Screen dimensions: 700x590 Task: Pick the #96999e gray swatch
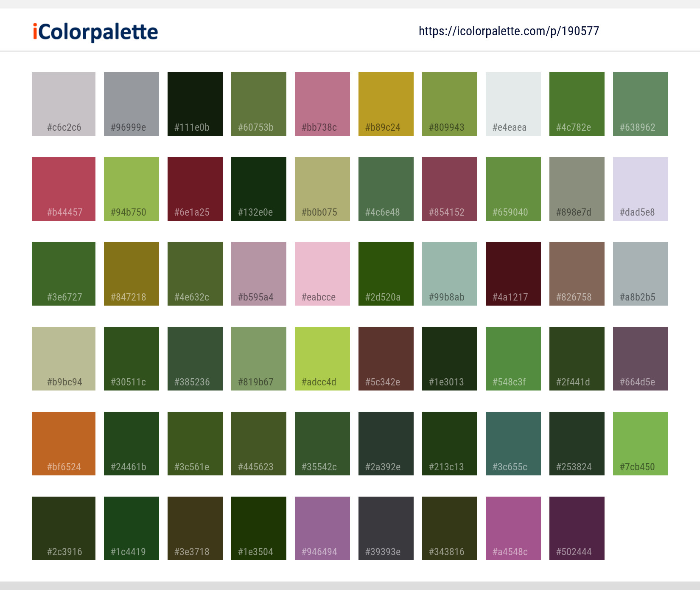click(x=132, y=104)
